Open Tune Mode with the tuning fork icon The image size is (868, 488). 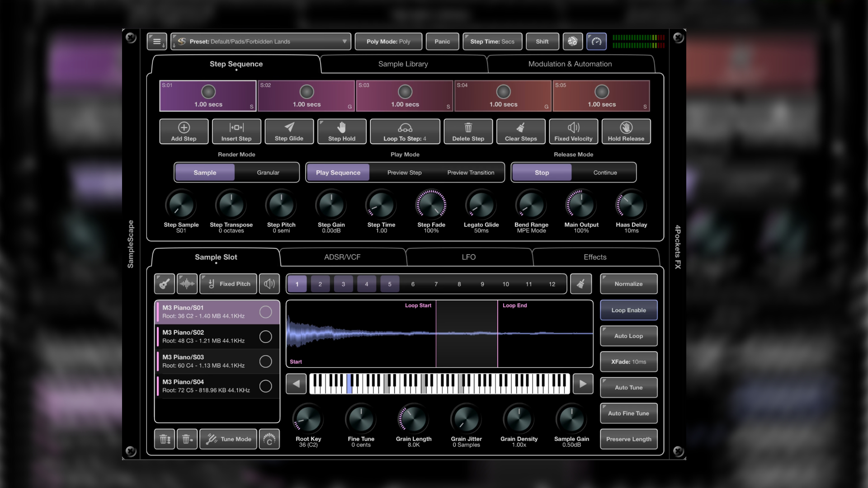228,439
